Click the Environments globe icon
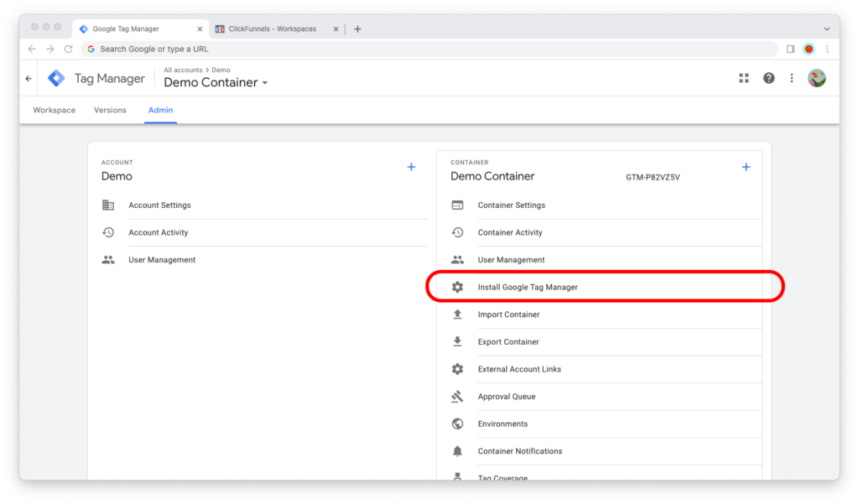Viewport: 859px width, 504px height. click(x=457, y=424)
